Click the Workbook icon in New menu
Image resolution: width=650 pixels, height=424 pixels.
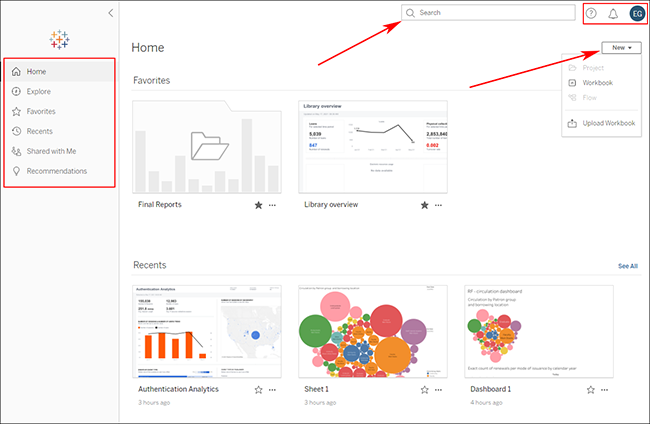tap(572, 82)
